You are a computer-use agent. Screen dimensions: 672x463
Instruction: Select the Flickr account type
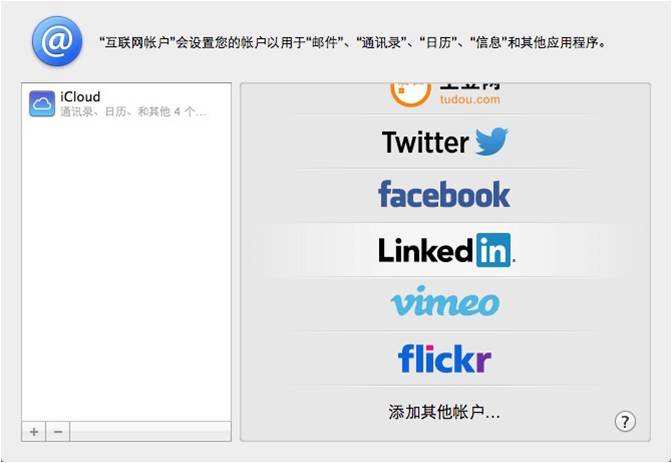[x=445, y=358]
